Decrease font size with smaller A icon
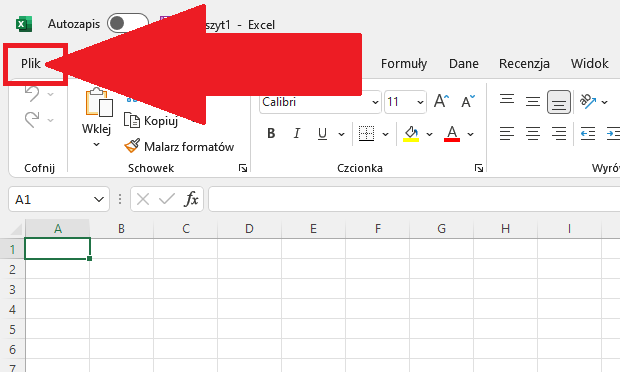The height and width of the screenshot is (372, 620). [x=468, y=102]
